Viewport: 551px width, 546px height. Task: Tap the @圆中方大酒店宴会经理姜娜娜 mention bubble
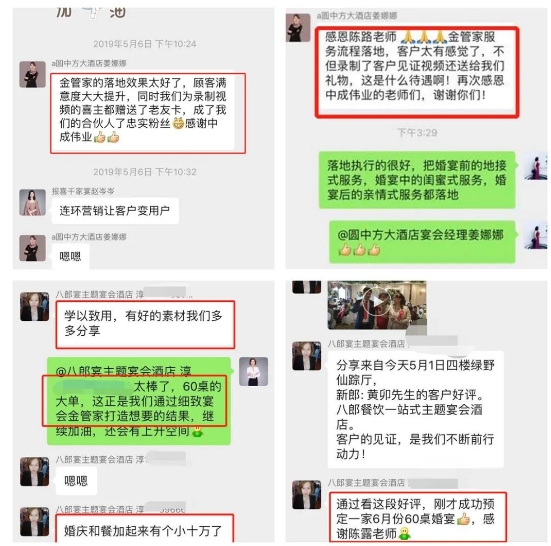(x=422, y=242)
